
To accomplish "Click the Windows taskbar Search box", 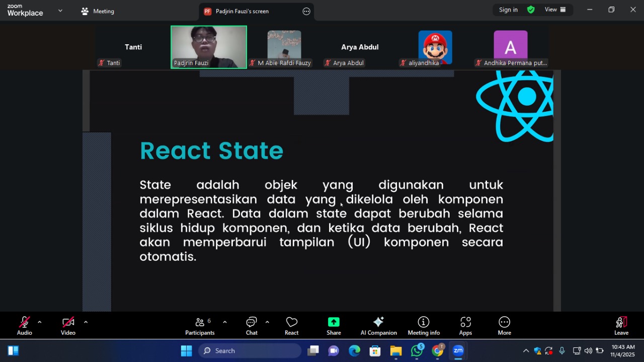I will click(250, 351).
